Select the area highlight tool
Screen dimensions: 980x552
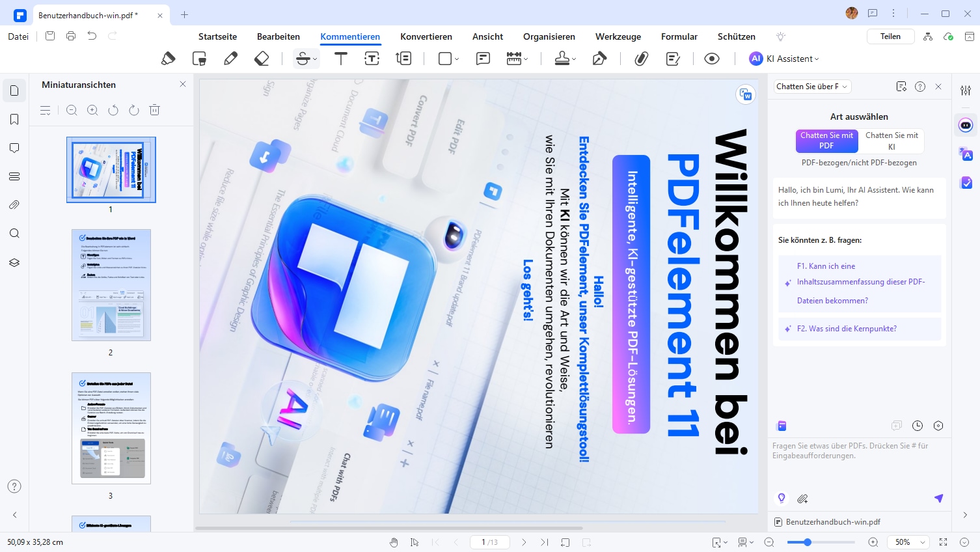pyautogui.click(x=200, y=59)
